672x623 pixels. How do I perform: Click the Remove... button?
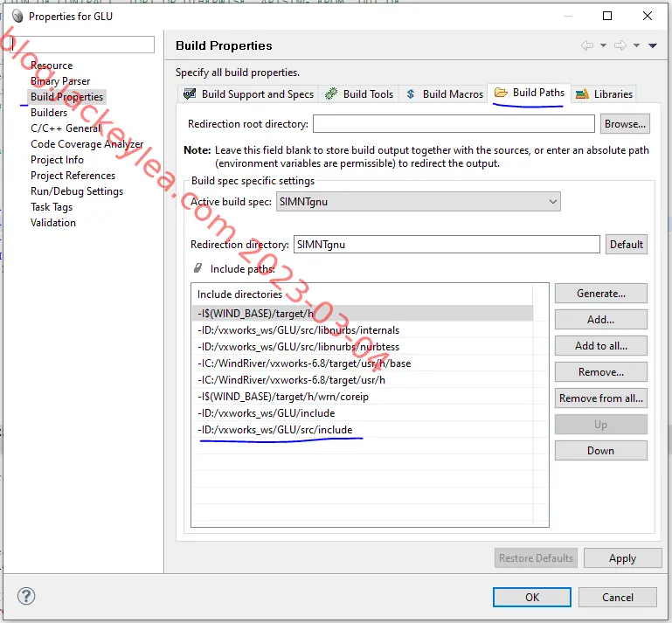tap(601, 372)
